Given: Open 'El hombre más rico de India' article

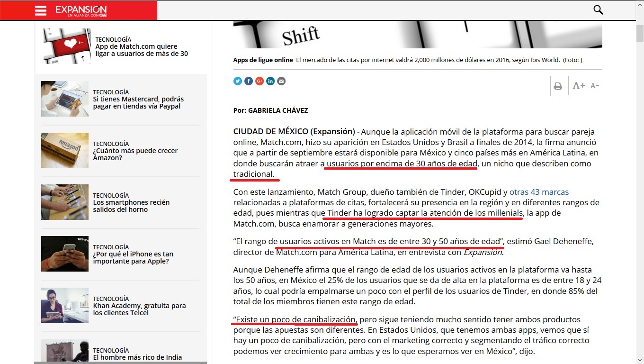Looking at the screenshot, I should click(137, 357).
